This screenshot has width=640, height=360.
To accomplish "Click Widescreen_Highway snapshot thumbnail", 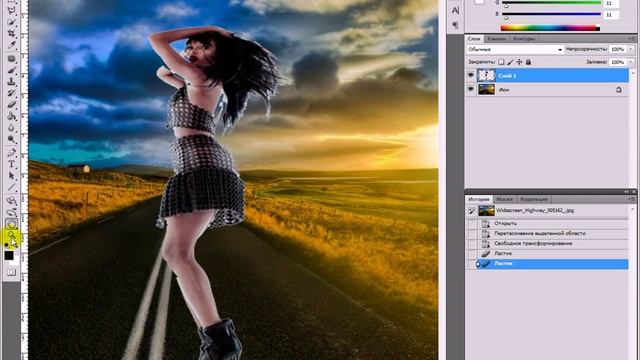I will pyautogui.click(x=487, y=211).
